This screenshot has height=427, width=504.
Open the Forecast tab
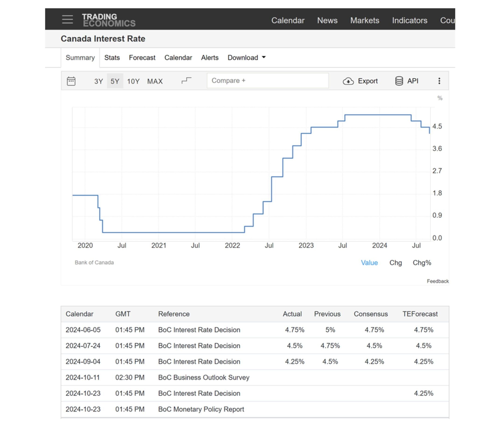click(142, 58)
